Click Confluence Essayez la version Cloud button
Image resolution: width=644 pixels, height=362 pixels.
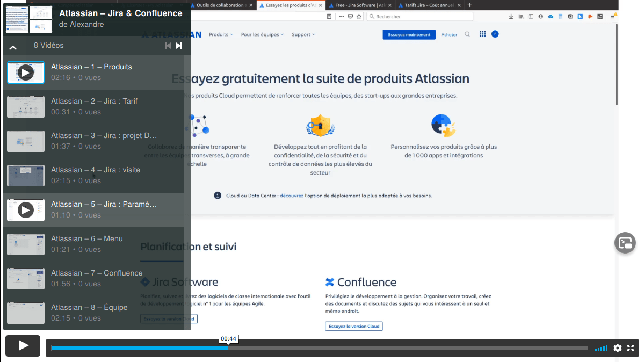pos(353,326)
